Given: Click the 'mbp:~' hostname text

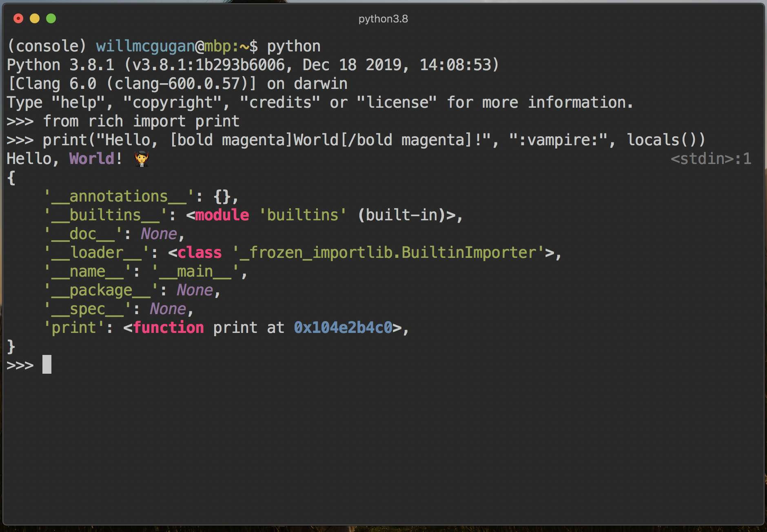Looking at the screenshot, I should coord(226,46).
